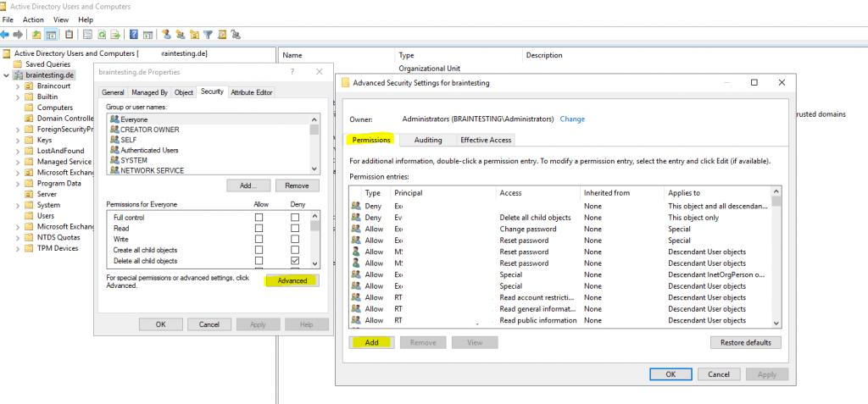The width and height of the screenshot is (868, 404).
Task: Open Properties from the toolbar
Action: click(x=87, y=35)
